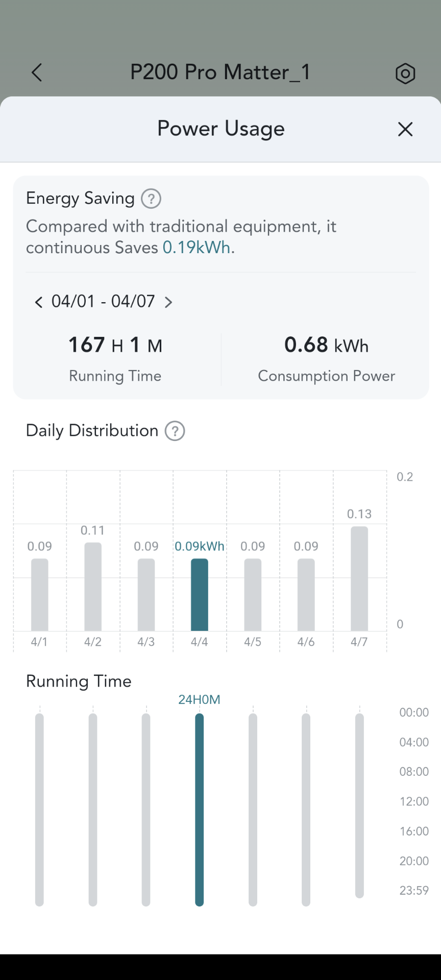Select the 4/7 usage bar

pos(359,579)
